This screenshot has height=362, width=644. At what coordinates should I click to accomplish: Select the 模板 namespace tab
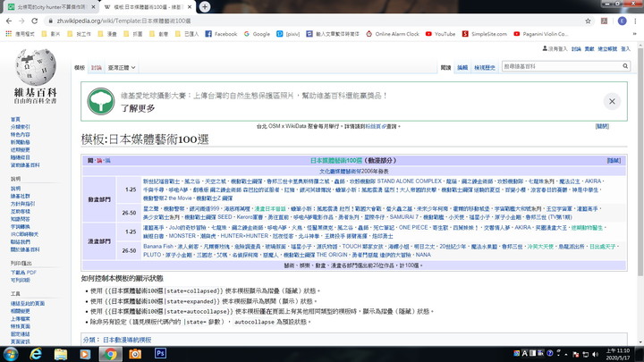point(80,68)
